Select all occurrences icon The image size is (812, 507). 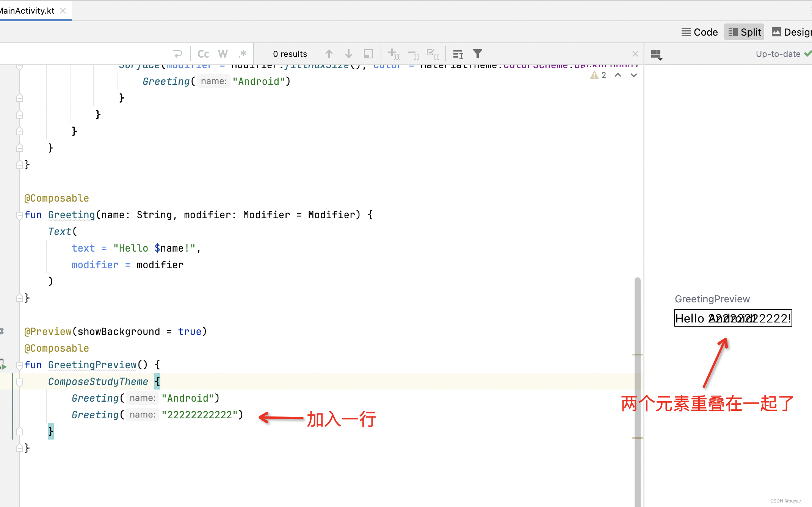(433, 54)
